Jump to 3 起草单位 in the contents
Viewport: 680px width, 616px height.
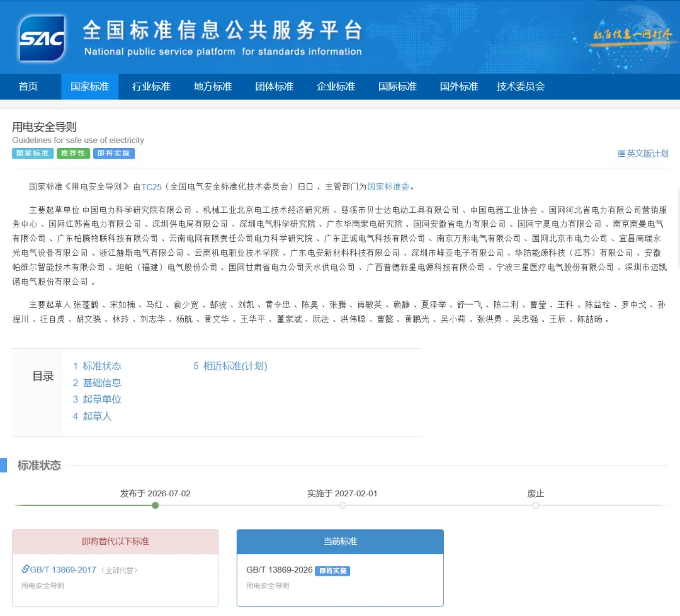tap(97, 399)
